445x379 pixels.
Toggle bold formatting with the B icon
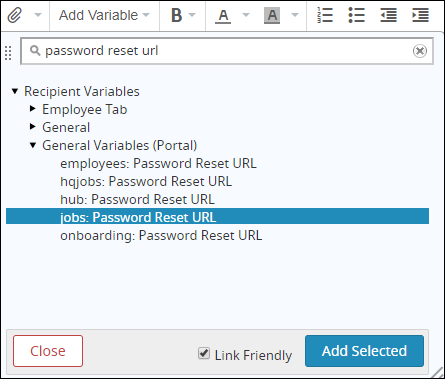point(176,15)
